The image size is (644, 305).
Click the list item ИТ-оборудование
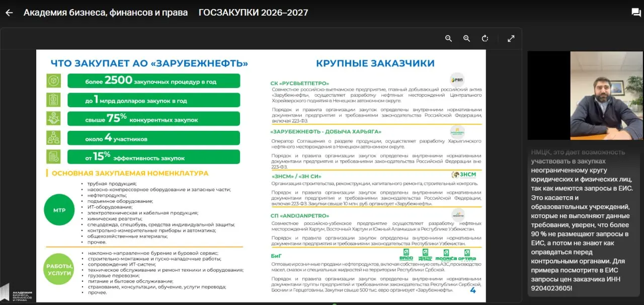point(110,207)
